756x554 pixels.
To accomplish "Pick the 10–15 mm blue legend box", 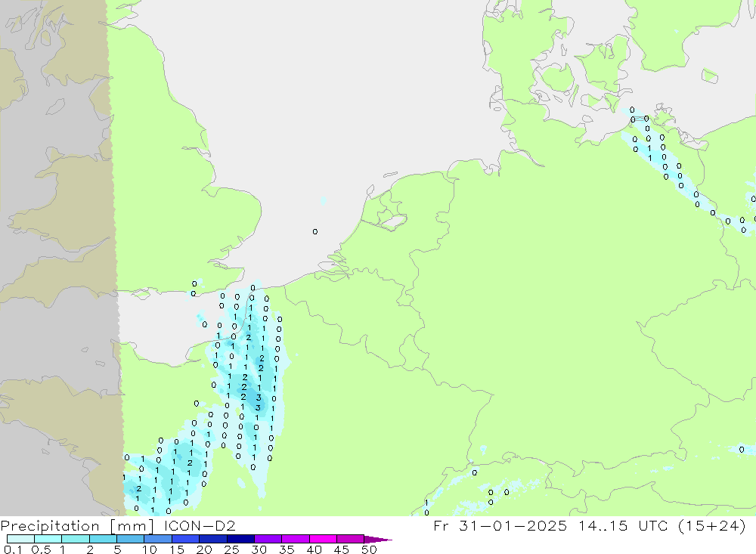I will [158, 539].
